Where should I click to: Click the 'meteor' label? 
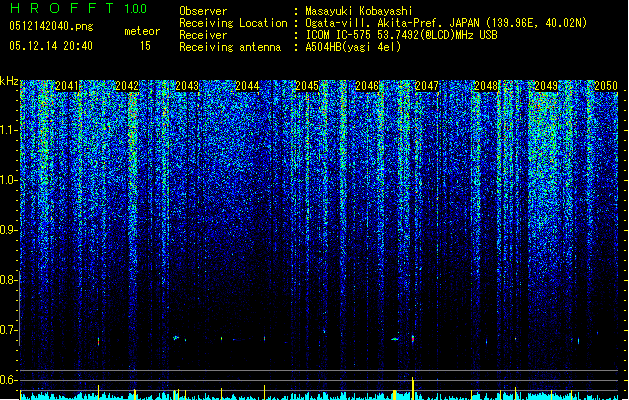coord(142,31)
